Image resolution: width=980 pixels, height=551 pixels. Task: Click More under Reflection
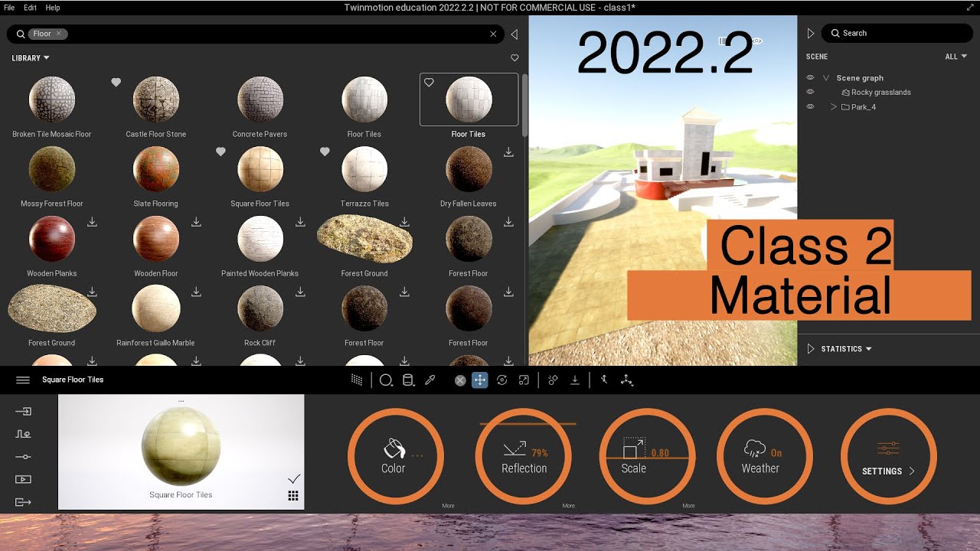568,506
